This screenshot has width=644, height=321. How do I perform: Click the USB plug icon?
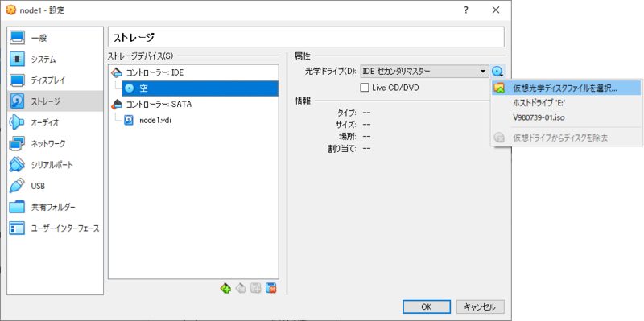(x=17, y=186)
